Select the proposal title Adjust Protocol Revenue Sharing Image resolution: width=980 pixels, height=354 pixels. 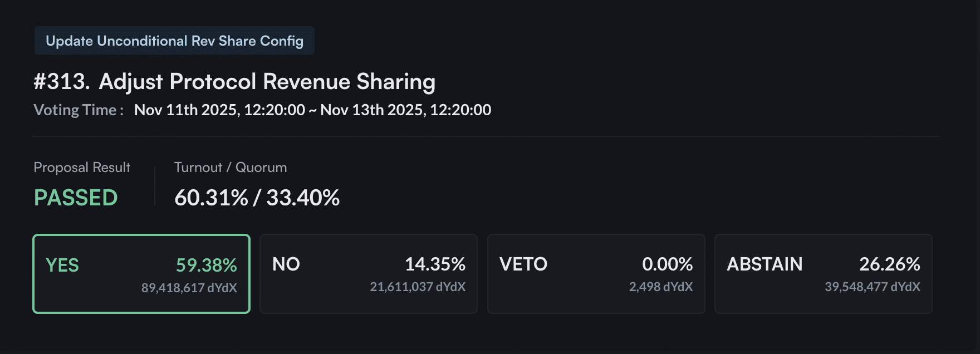pyautogui.click(x=267, y=81)
